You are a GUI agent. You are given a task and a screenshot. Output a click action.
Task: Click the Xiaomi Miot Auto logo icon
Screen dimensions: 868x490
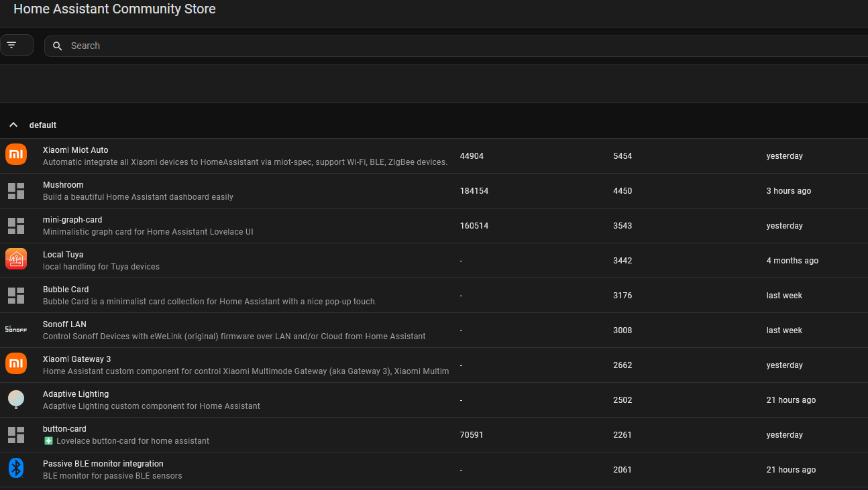[x=16, y=154]
